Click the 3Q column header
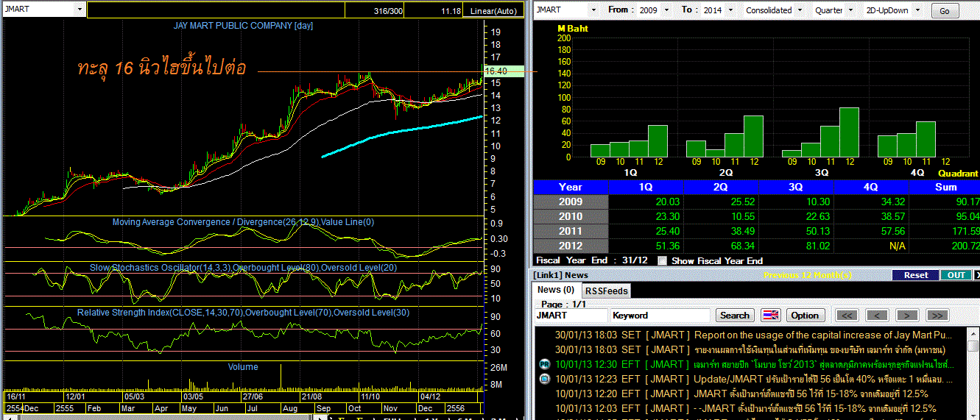980x420 pixels. (797, 187)
